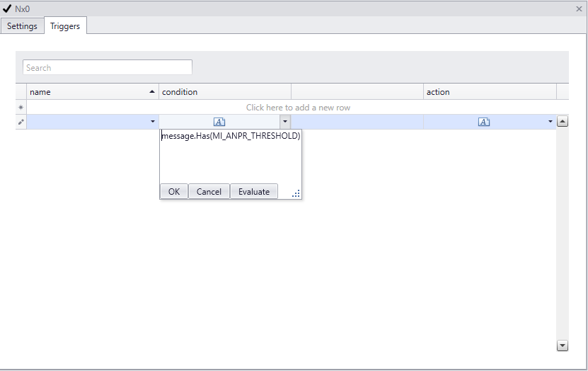Grab the resize grip of condition popup

pos(296,193)
